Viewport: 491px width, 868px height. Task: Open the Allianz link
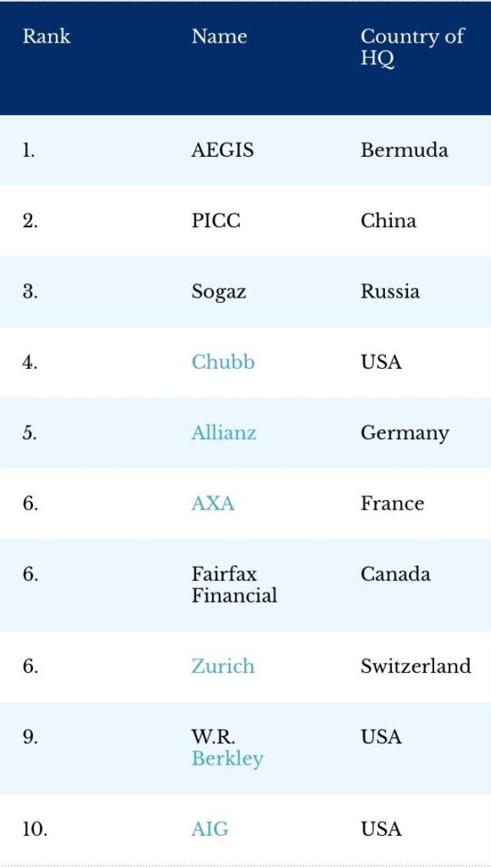[x=224, y=432]
